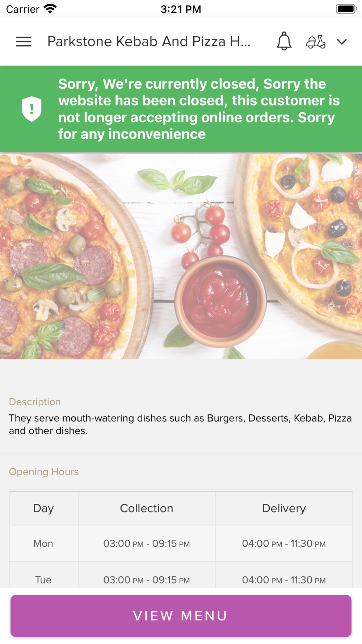Open the pizza banner image

pos(181,256)
